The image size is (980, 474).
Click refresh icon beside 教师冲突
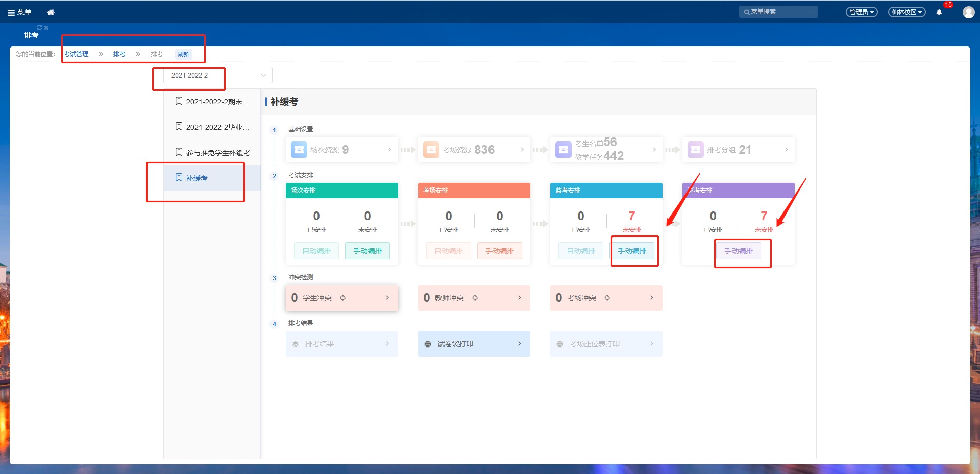[475, 298]
